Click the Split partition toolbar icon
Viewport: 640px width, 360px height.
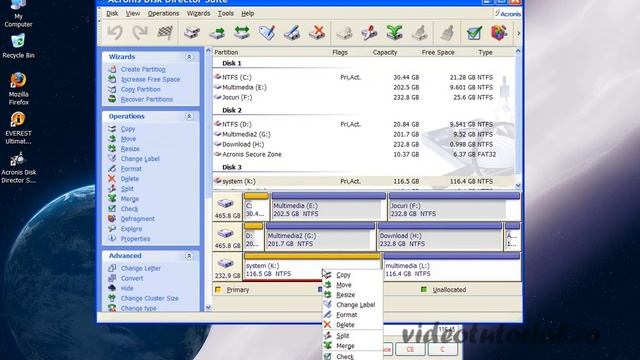[x=369, y=33]
